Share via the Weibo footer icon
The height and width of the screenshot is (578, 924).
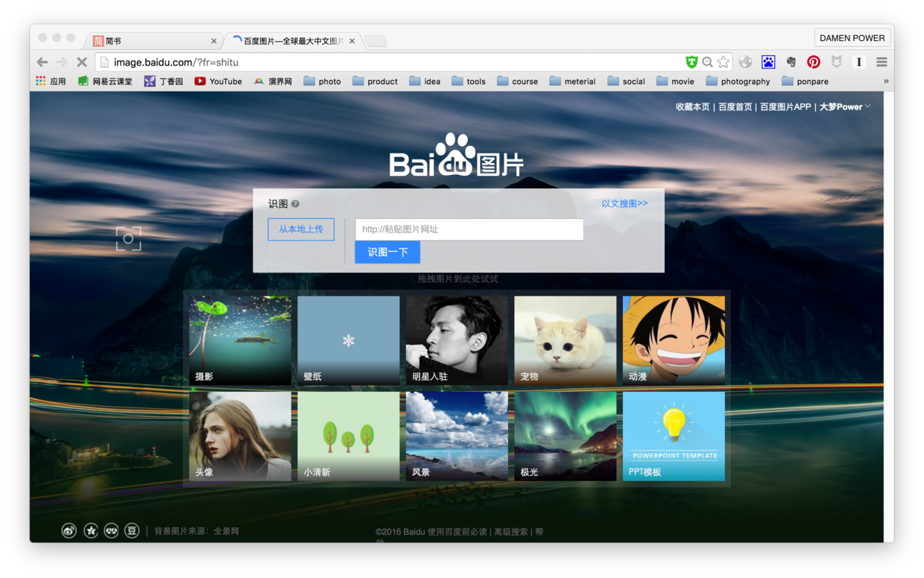click(69, 531)
